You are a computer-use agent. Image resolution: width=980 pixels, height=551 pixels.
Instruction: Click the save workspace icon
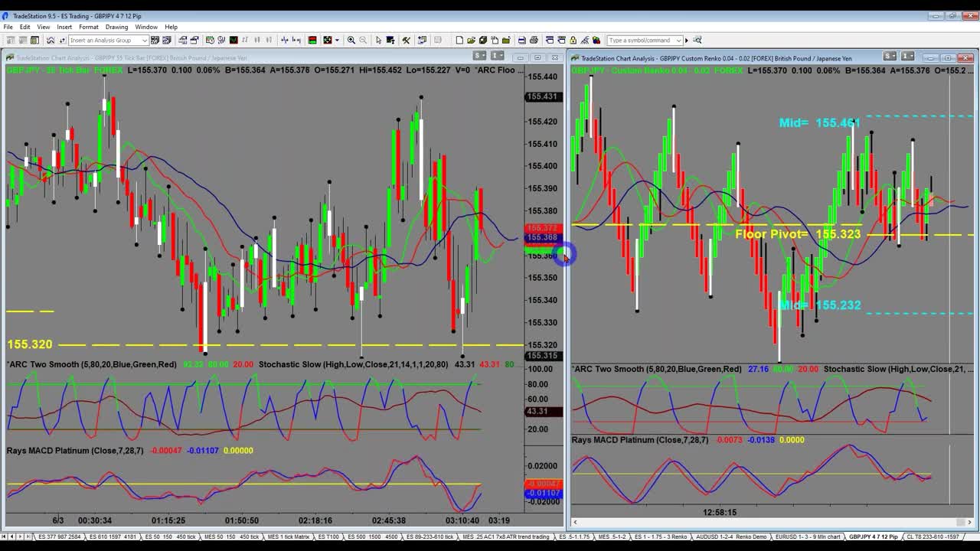coord(483,40)
